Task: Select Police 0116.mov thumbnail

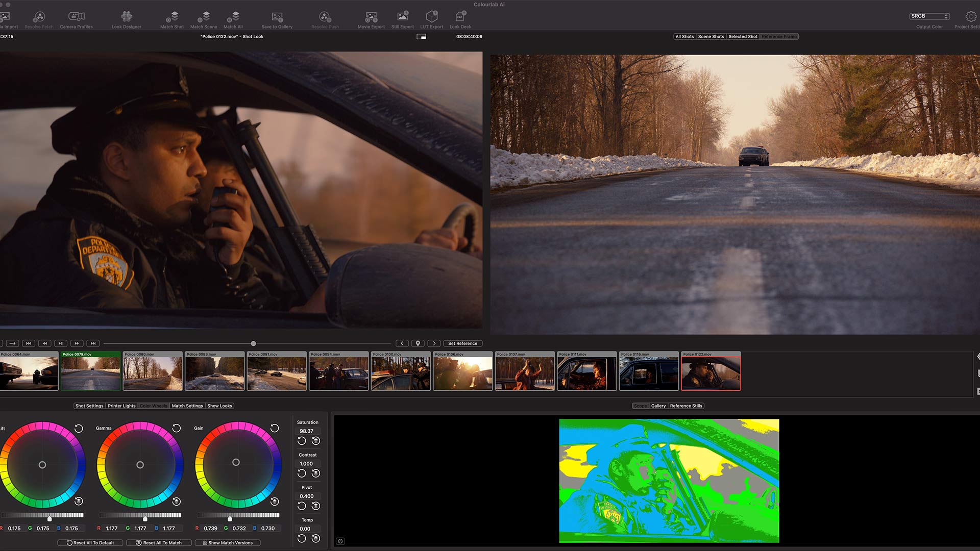Action: pyautogui.click(x=649, y=371)
